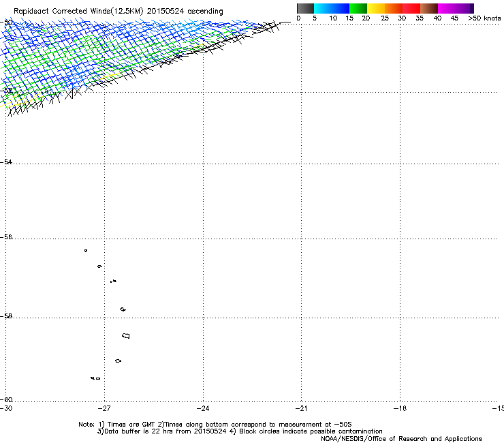Image resolution: width=504 pixels, height=443 pixels.
Task: Click the cyan-blue 5-15 knots color band
Action: pyautogui.click(x=332, y=8)
